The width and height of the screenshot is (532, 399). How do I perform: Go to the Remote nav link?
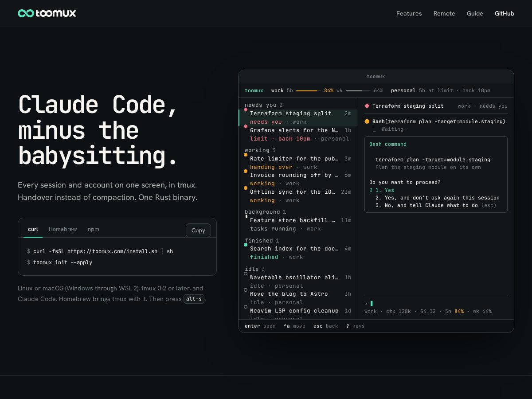tap(444, 13)
